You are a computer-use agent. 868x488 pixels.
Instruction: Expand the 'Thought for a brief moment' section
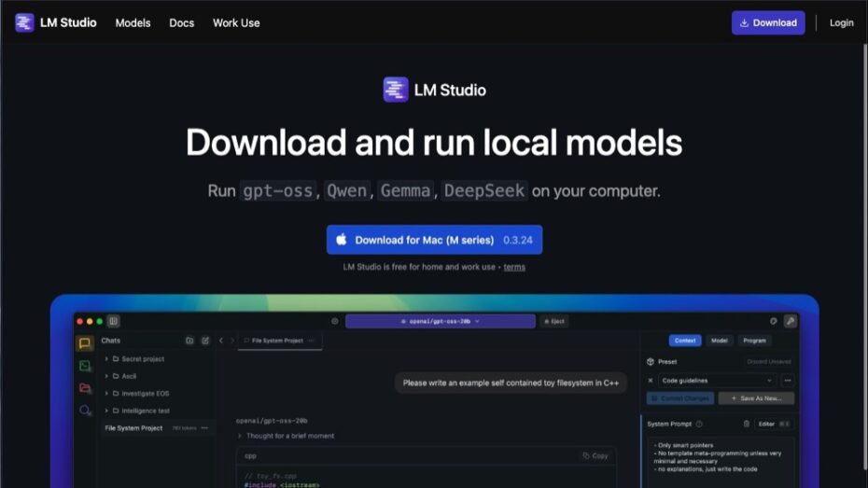pos(286,436)
